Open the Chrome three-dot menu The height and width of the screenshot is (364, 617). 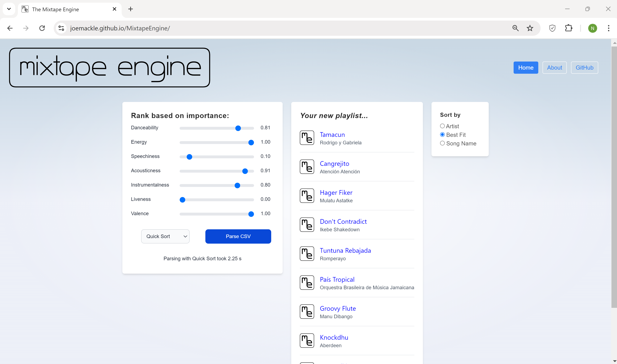(608, 28)
